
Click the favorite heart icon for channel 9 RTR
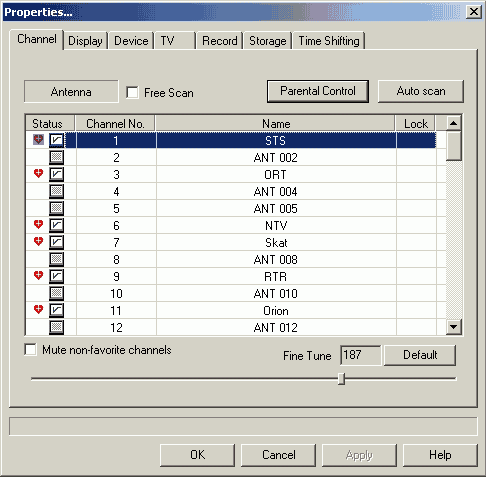point(38,275)
